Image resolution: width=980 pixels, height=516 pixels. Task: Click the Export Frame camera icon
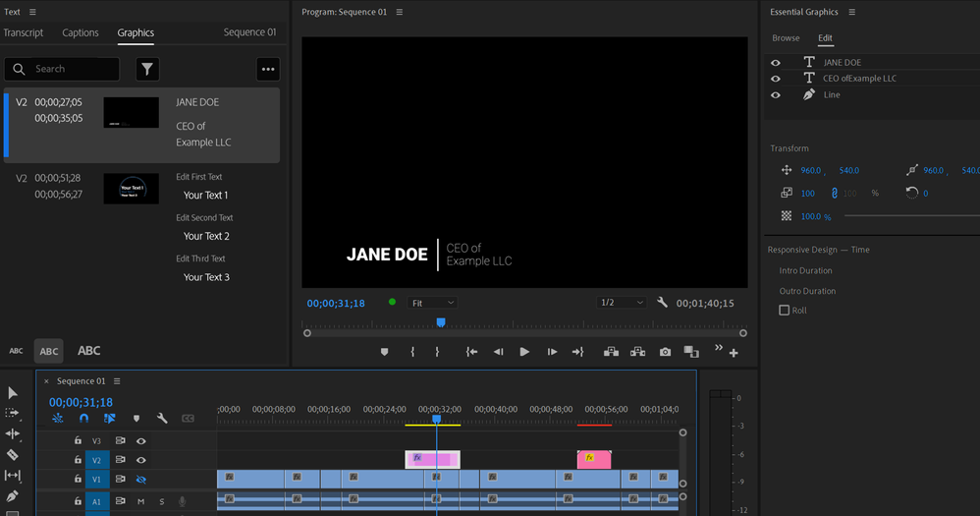pyautogui.click(x=665, y=352)
